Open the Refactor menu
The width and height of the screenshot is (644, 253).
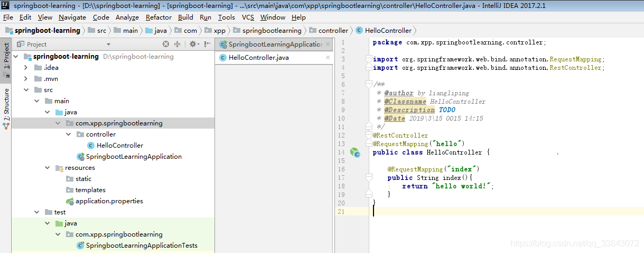(x=158, y=17)
